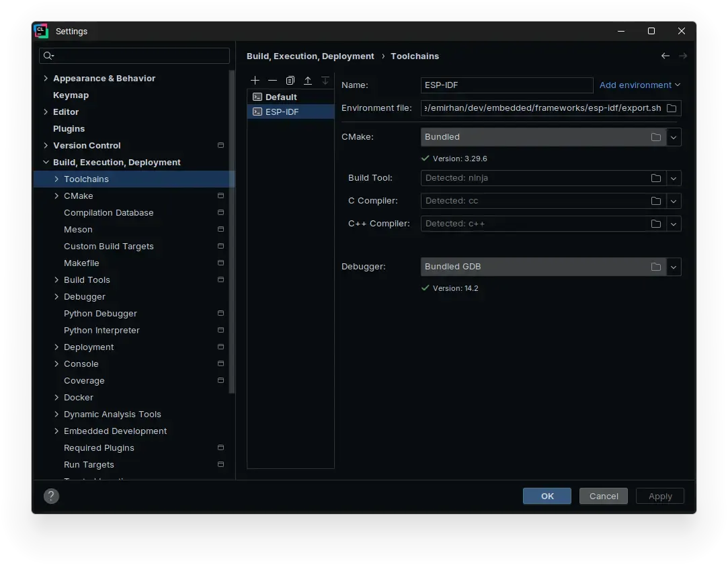
Task: Remove selected toolchain with minus icon
Action: point(272,81)
